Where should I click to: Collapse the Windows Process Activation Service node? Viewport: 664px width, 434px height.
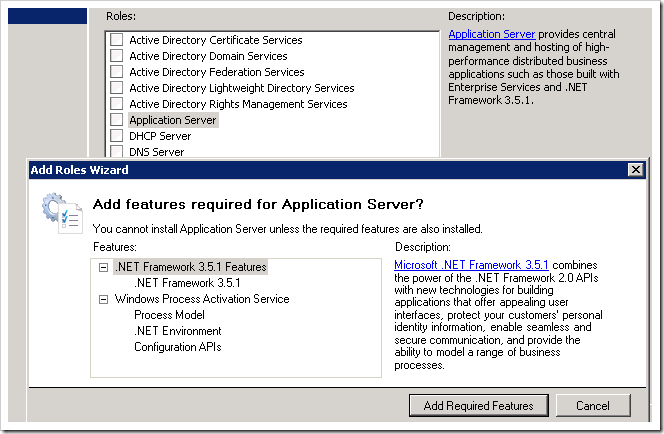pyautogui.click(x=103, y=300)
